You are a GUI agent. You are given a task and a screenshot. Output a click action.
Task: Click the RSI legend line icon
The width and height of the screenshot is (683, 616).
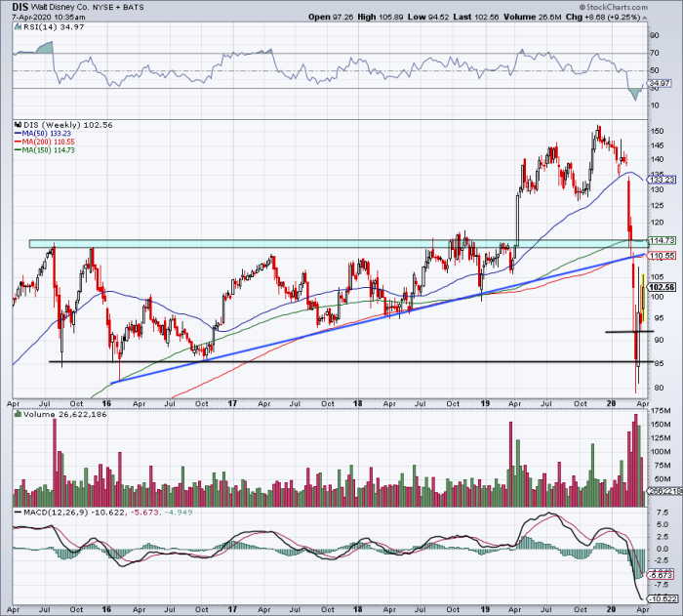18,27
